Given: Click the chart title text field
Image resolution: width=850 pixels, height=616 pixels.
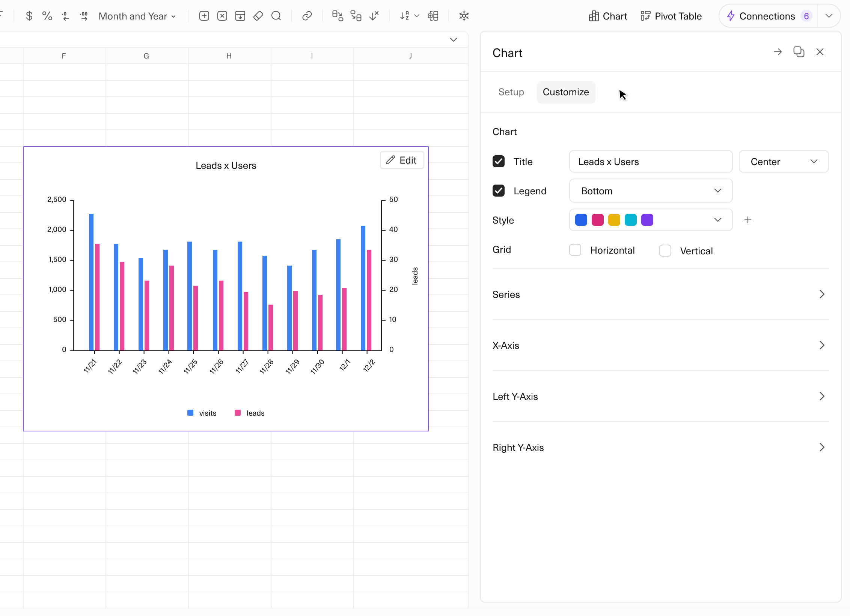Looking at the screenshot, I should 651,162.
